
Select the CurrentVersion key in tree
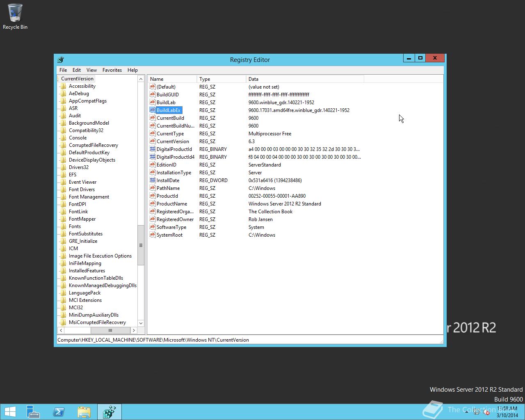tap(77, 79)
